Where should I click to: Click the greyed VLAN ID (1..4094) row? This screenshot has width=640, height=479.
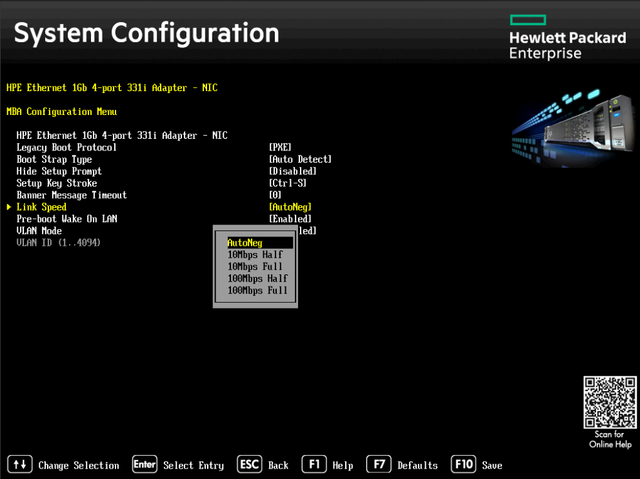pos(58,242)
